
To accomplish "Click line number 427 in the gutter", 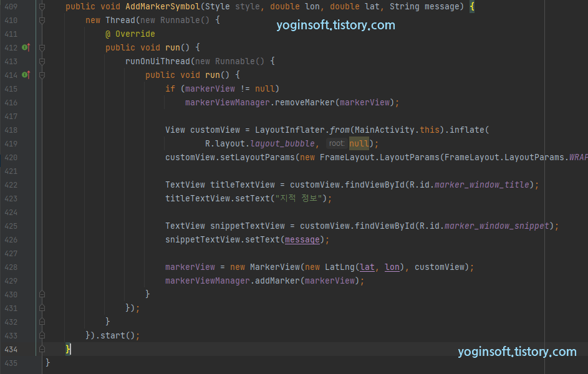I will (x=11, y=253).
